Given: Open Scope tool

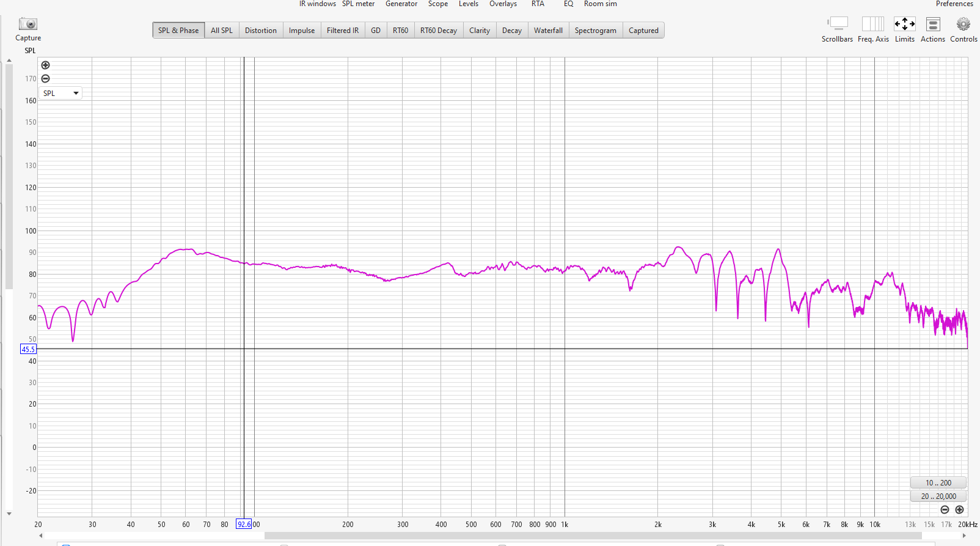Looking at the screenshot, I should pos(438,4).
